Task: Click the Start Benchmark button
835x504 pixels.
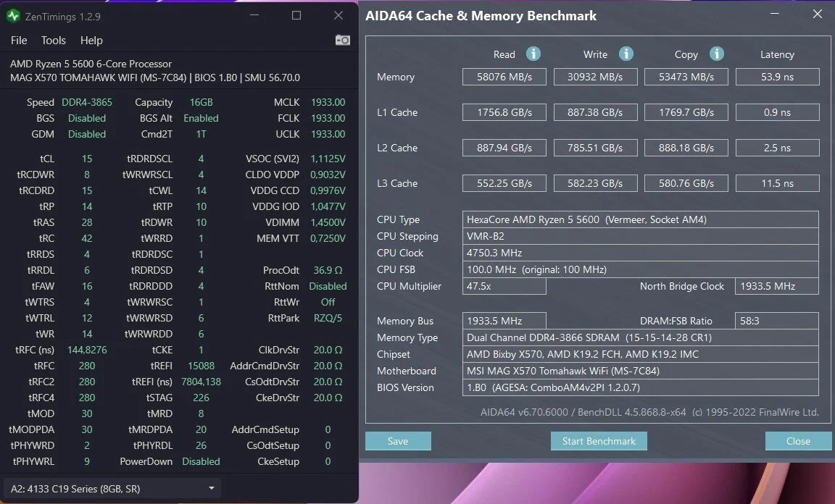Action: click(x=599, y=441)
